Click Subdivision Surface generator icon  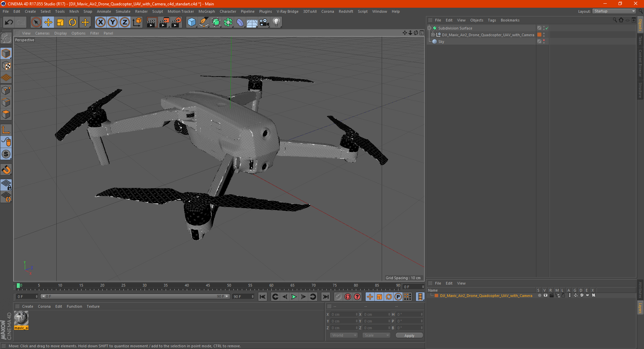pyautogui.click(x=216, y=22)
